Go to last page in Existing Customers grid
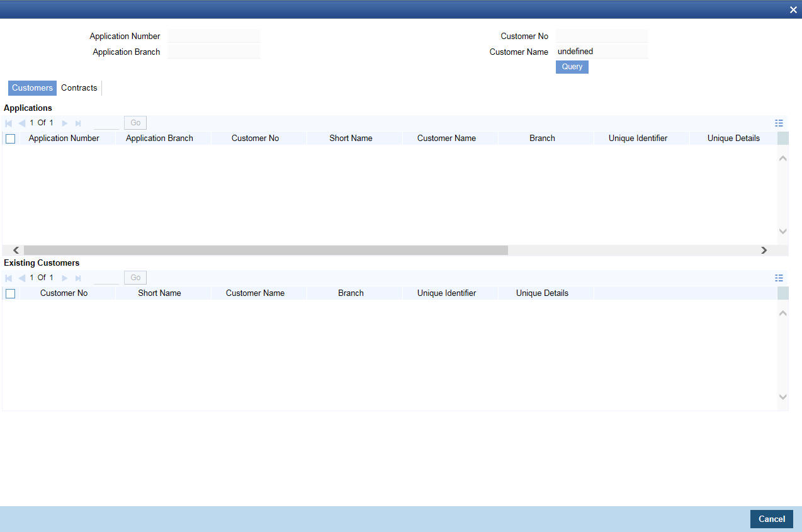The height and width of the screenshot is (532, 802). [79, 278]
